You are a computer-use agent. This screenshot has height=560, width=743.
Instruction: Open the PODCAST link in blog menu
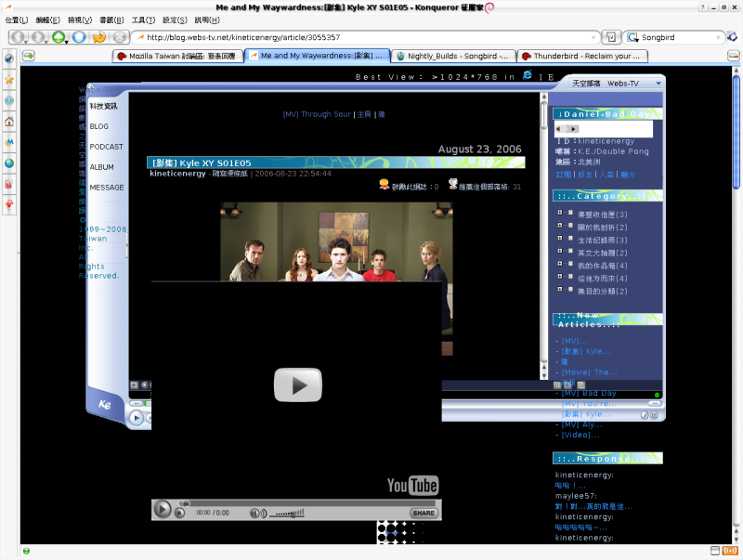point(106,147)
